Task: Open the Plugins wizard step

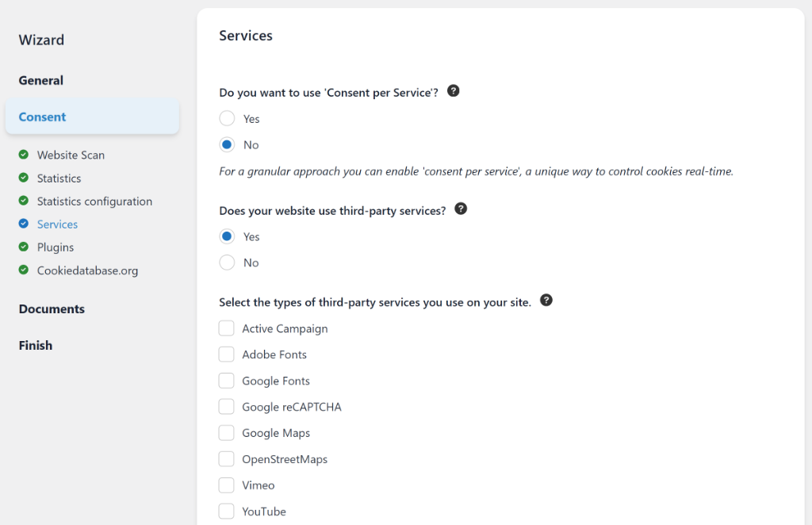Action: pos(55,247)
